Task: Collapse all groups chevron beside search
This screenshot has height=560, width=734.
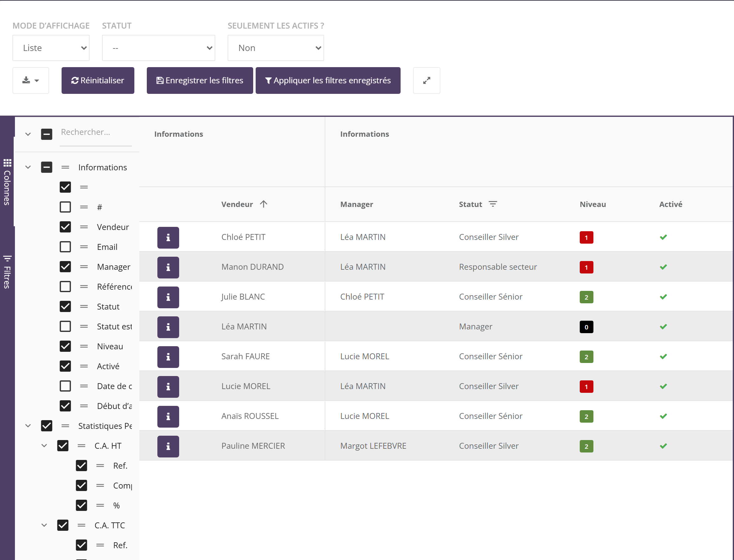Action: click(x=28, y=134)
